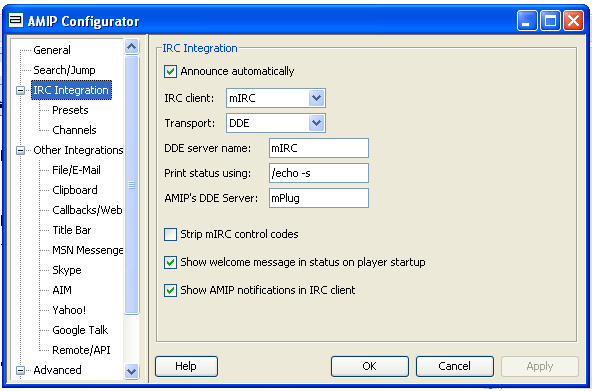
Task: Open the Transport dropdown
Action: point(316,123)
